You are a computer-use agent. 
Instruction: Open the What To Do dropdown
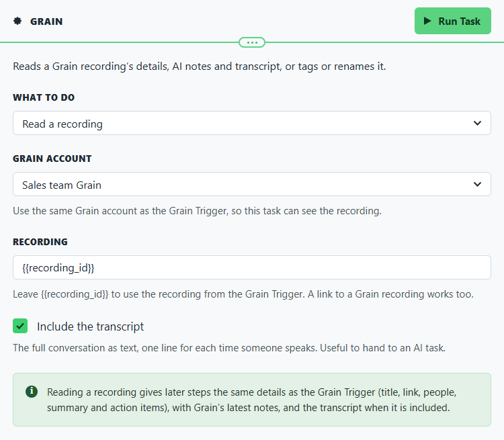(252, 123)
